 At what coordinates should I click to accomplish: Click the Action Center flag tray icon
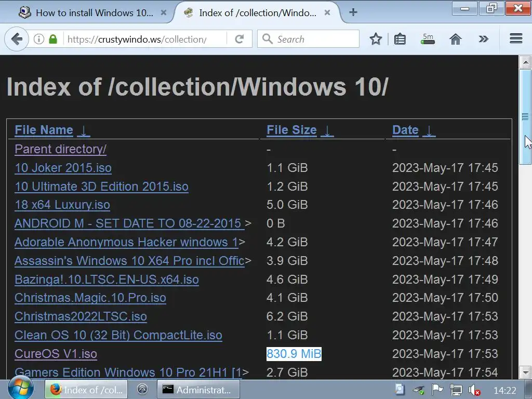click(x=437, y=390)
